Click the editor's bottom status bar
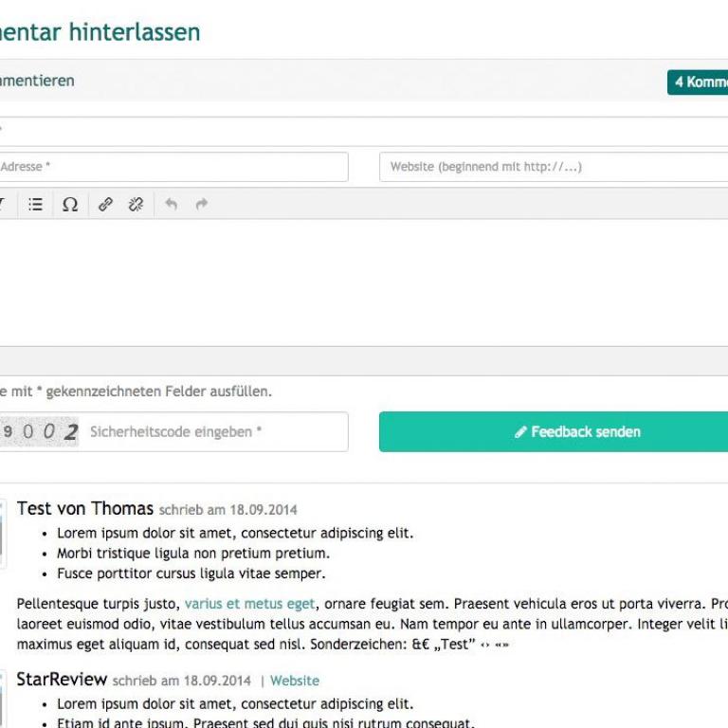 (360, 360)
